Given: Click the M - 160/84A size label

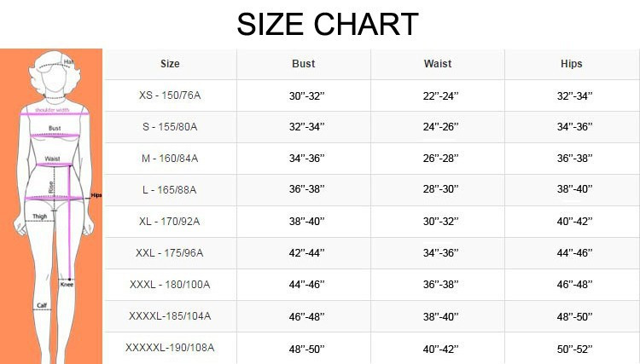Looking at the screenshot, I should click(x=170, y=159).
